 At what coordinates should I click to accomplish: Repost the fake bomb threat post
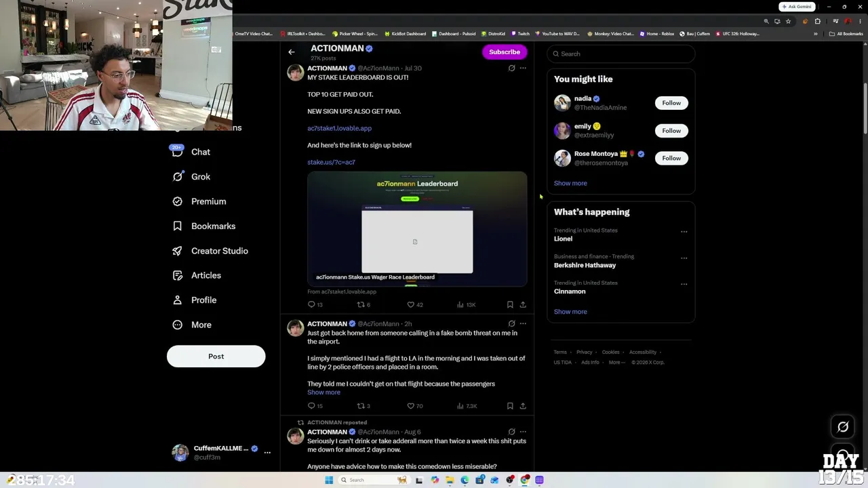[x=361, y=406]
